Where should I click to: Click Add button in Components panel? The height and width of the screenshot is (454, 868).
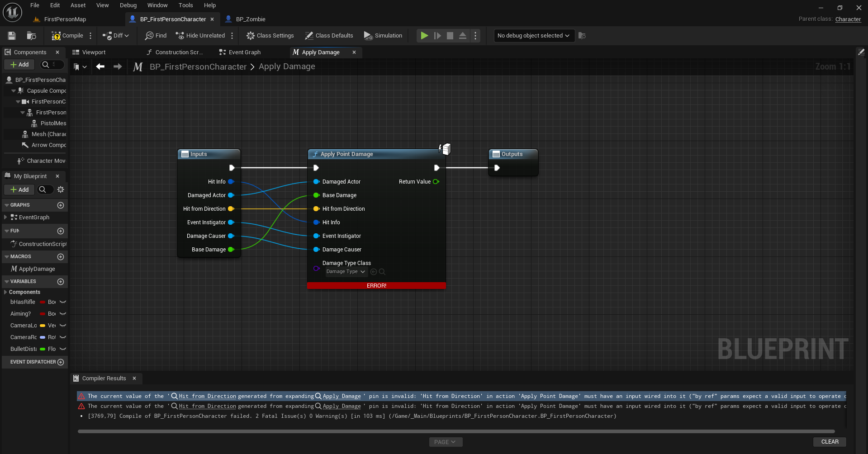click(19, 65)
